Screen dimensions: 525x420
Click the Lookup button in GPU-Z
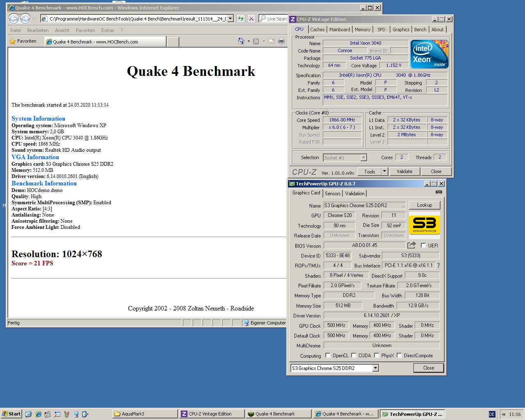pyautogui.click(x=425, y=205)
